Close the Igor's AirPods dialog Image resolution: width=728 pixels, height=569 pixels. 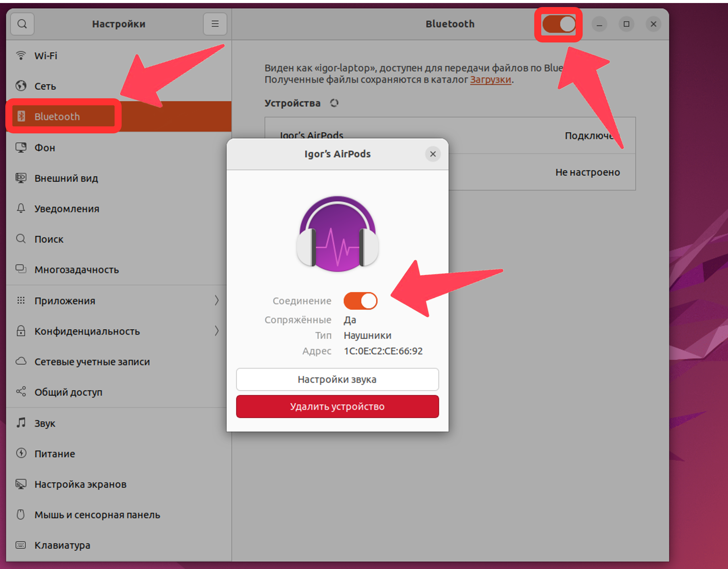tap(433, 154)
